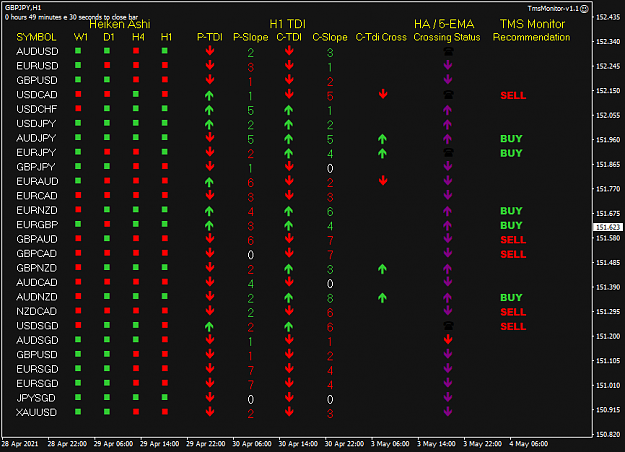Click USDCAD's C-Slope value 5
The height and width of the screenshot is (452, 625).
330,96
